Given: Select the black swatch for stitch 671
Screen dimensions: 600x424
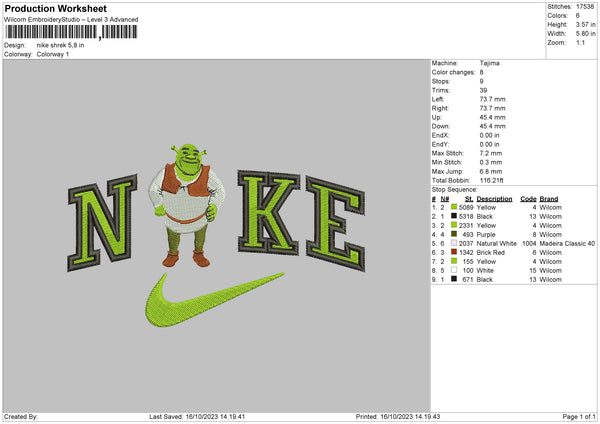Looking at the screenshot, I should pos(454,279).
